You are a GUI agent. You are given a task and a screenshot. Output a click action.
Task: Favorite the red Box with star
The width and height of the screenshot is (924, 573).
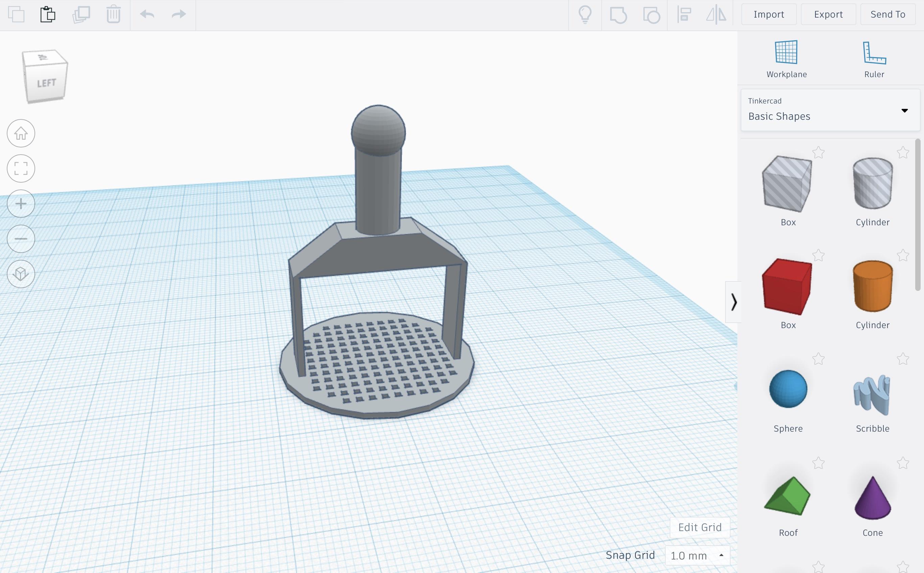pyautogui.click(x=818, y=255)
